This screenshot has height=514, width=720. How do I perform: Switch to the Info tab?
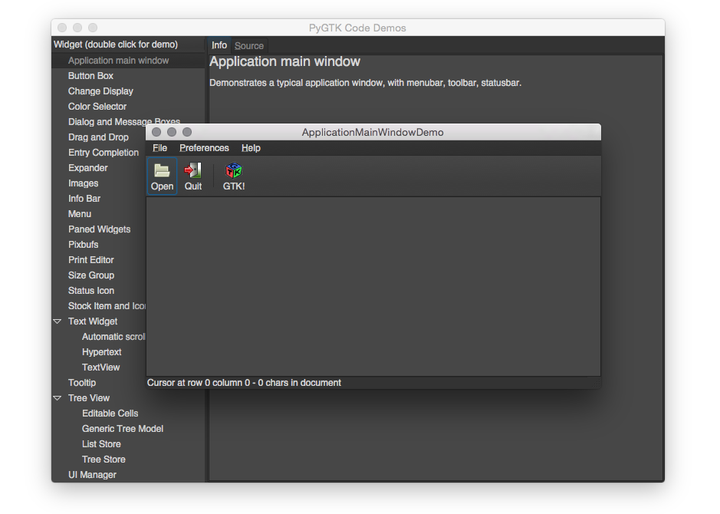pyautogui.click(x=219, y=45)
